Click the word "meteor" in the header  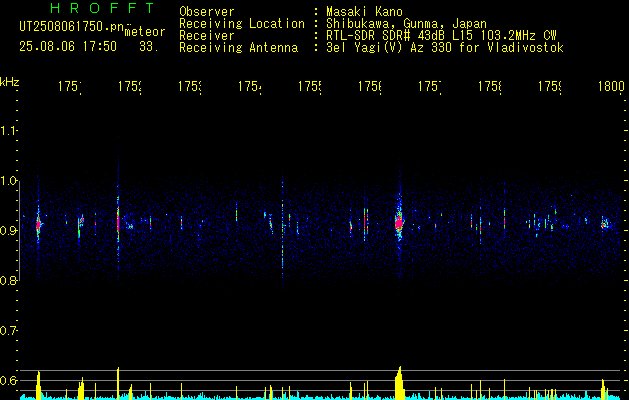pos(145,32)
